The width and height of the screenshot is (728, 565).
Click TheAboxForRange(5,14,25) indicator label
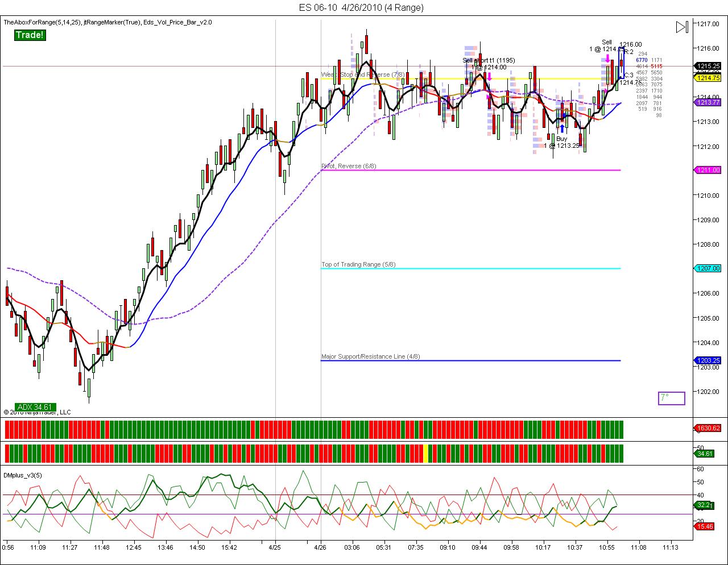point(42,22)
